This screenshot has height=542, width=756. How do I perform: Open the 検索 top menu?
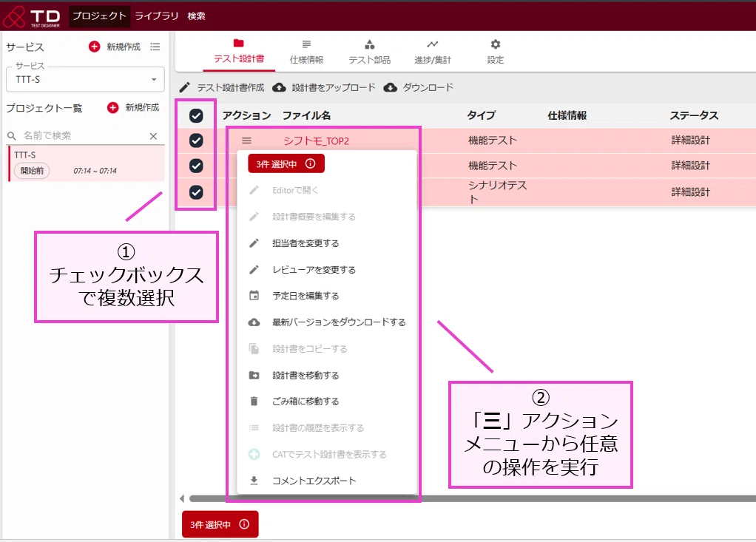pyautogui.click(x=196, y=16)
